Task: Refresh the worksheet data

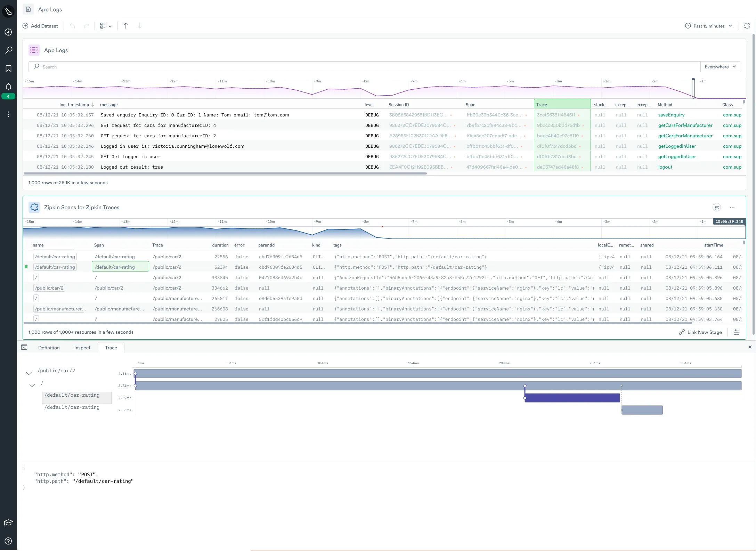Action: pyautogui.click(x=747, y=26)
